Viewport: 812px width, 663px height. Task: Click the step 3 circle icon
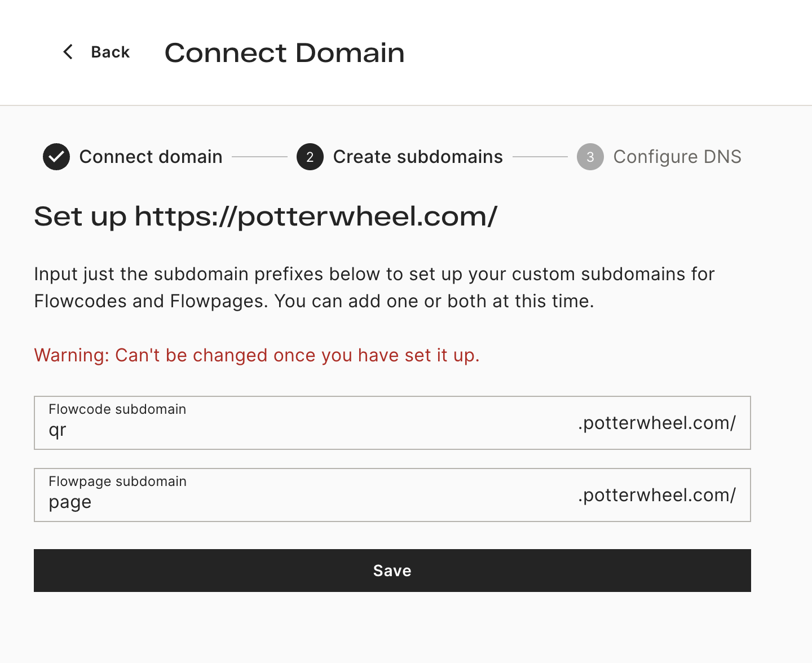590,157
